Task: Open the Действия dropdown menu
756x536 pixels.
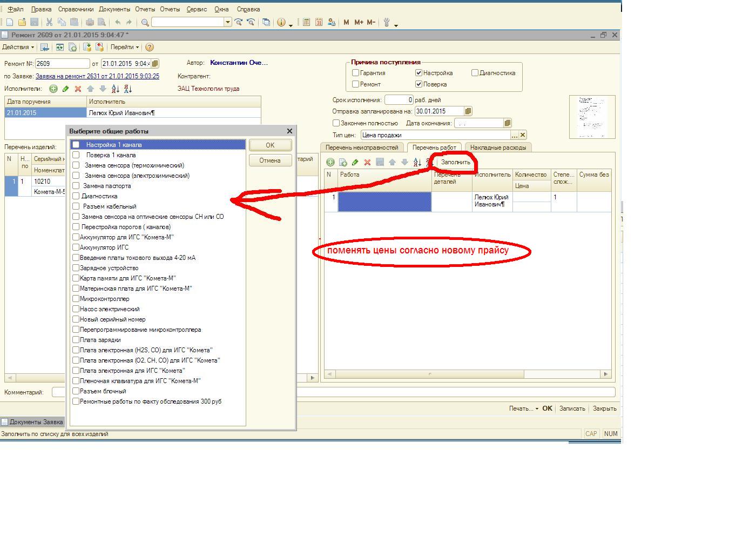Action: click(18, 47)
